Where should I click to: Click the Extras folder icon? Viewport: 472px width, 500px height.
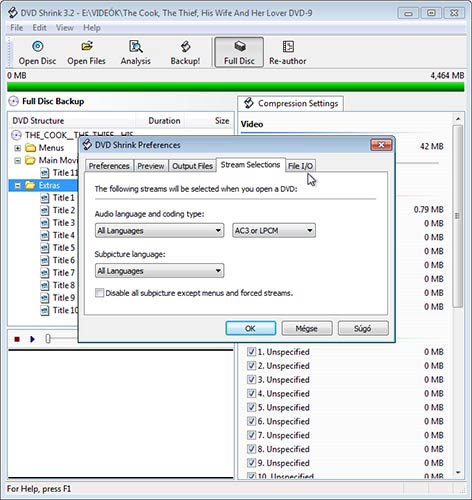[x=31, y=185]
